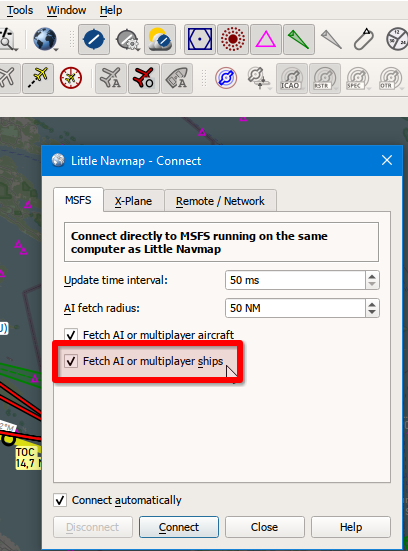Open airspace altitude settings dropdown icon

(259, 78)
